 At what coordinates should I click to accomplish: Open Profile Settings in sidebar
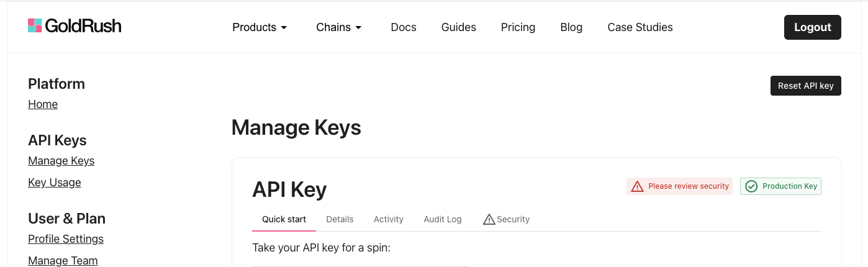pyautogui.click(x=66, y=239)
